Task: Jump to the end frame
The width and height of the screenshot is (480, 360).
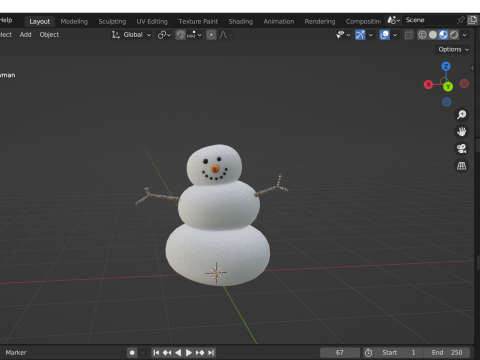Action: point(211,353)
